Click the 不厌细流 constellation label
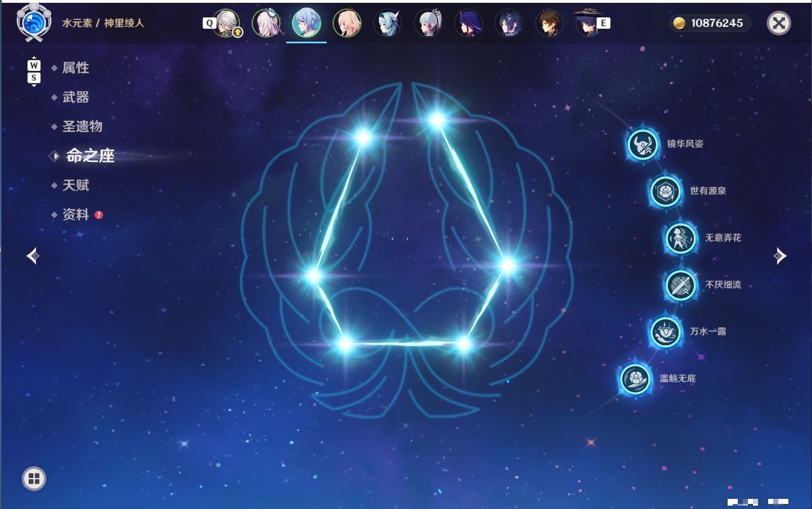 click(723, 285)
